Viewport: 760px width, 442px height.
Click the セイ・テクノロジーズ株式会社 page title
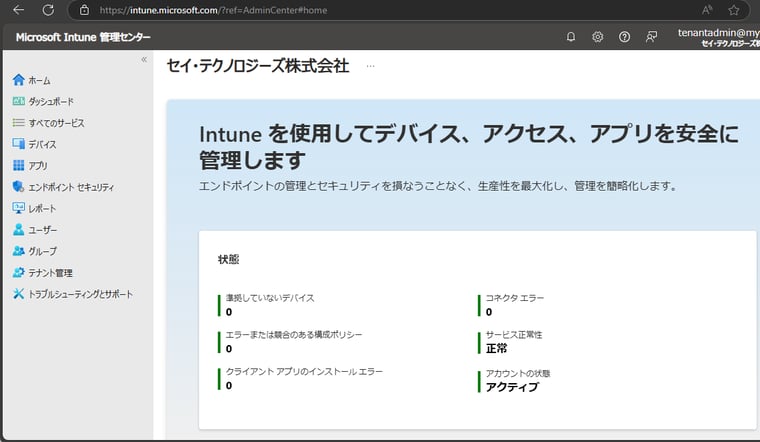click(257, 66)
